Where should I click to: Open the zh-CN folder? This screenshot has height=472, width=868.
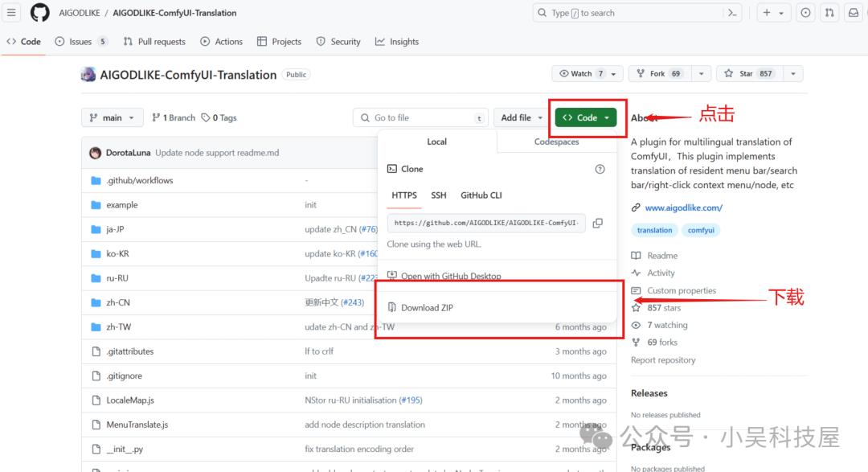(x=118, y=302)
